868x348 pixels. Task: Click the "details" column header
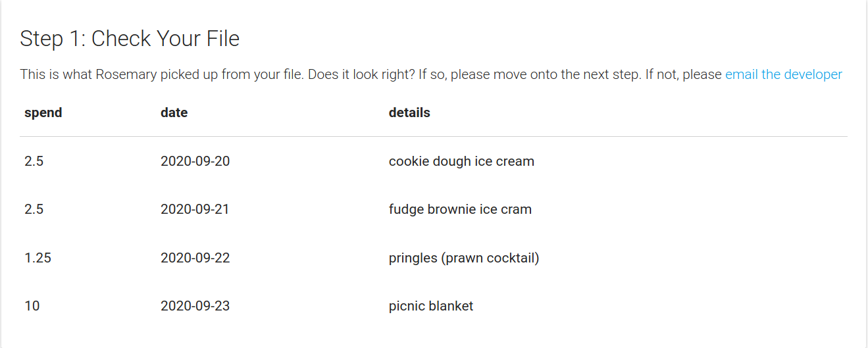pyautogui.click(x=409, y=112)
